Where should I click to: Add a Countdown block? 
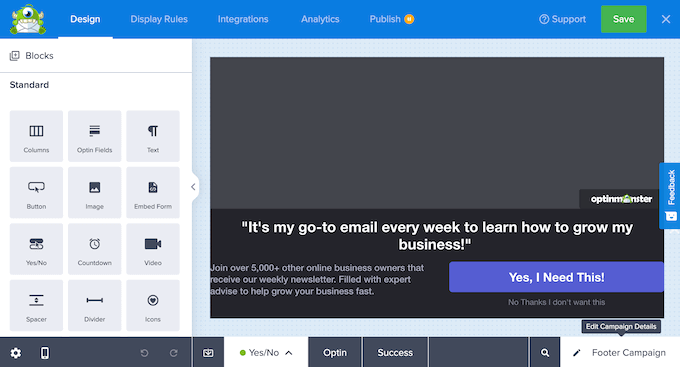pyautogui.click(x=95, y=249)
